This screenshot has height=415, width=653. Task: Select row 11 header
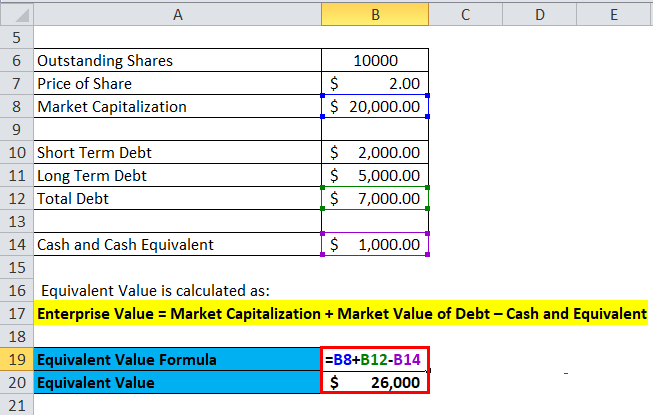[x=17, y=175]
